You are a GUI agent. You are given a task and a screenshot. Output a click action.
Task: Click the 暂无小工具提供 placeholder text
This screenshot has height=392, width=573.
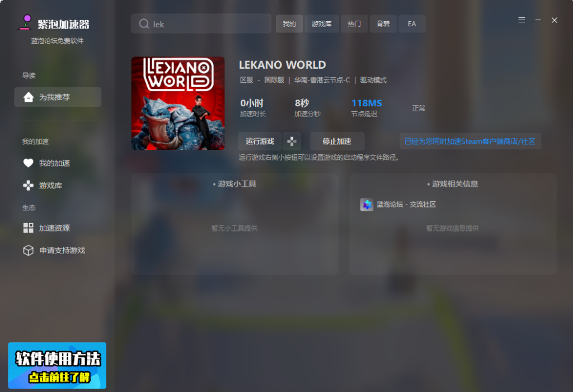click(234, 228)
